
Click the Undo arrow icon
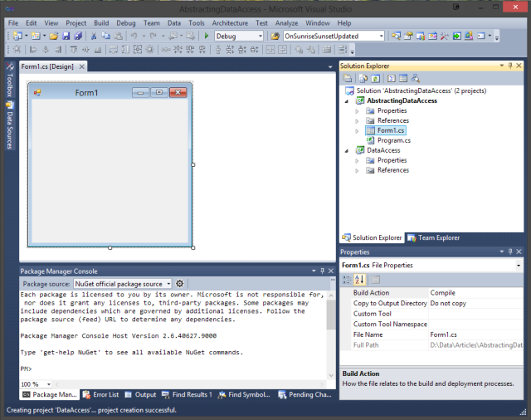(134, 36)
